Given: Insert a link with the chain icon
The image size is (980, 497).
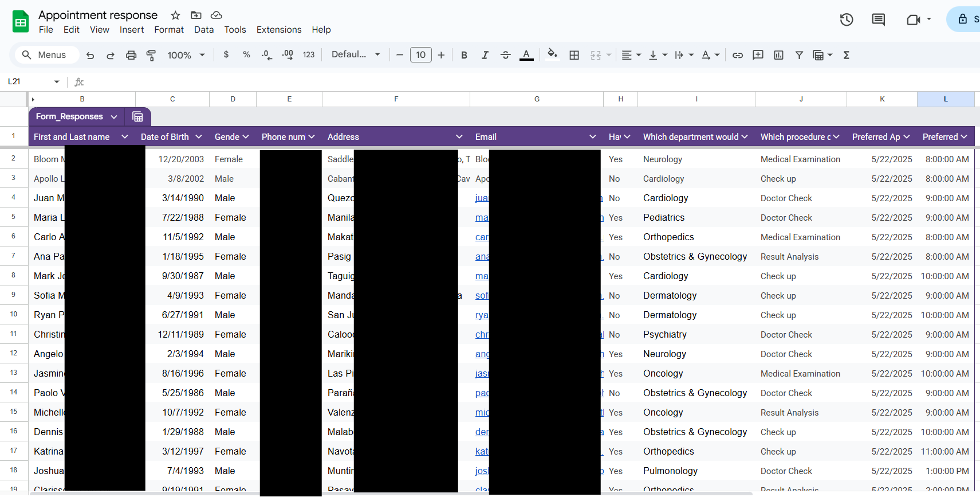Looking at the screenshot, I should (x=738, y=55).
